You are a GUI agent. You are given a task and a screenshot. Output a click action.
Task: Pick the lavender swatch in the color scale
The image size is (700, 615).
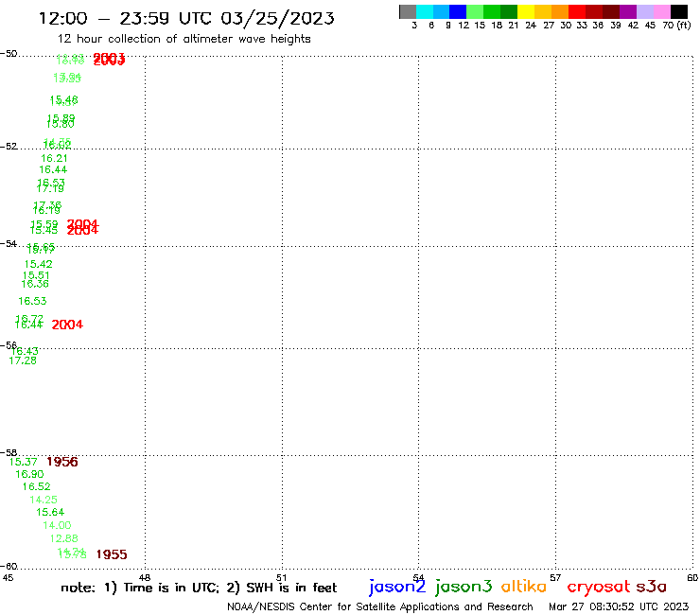(645, 11)
